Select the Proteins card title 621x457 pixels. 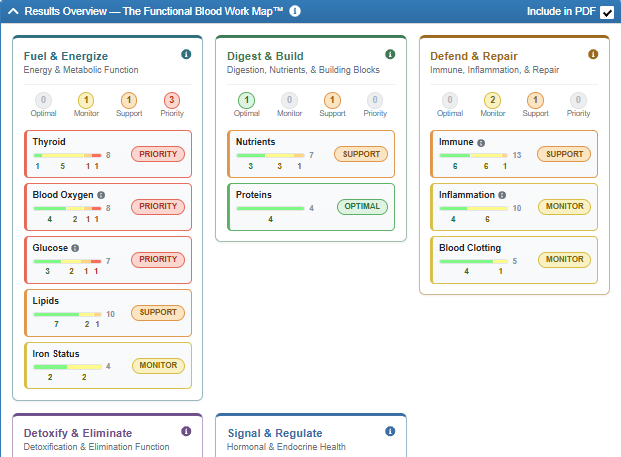point(254,195)
